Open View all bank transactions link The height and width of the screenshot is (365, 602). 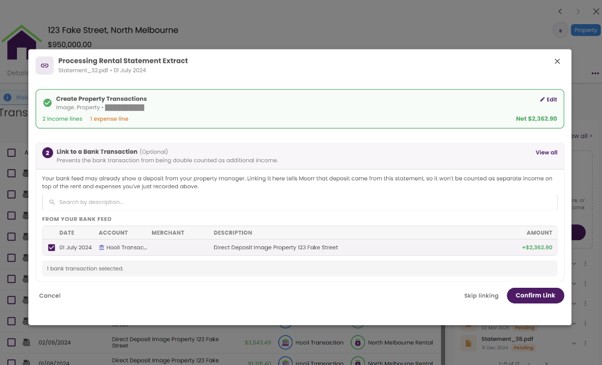[546, 152]
